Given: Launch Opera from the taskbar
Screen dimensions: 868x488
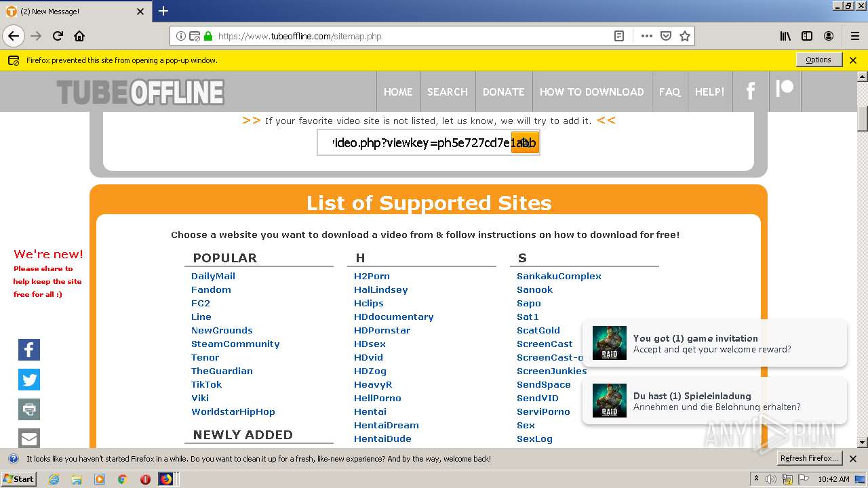Looking at the screenshot, I should coord(145,479).
